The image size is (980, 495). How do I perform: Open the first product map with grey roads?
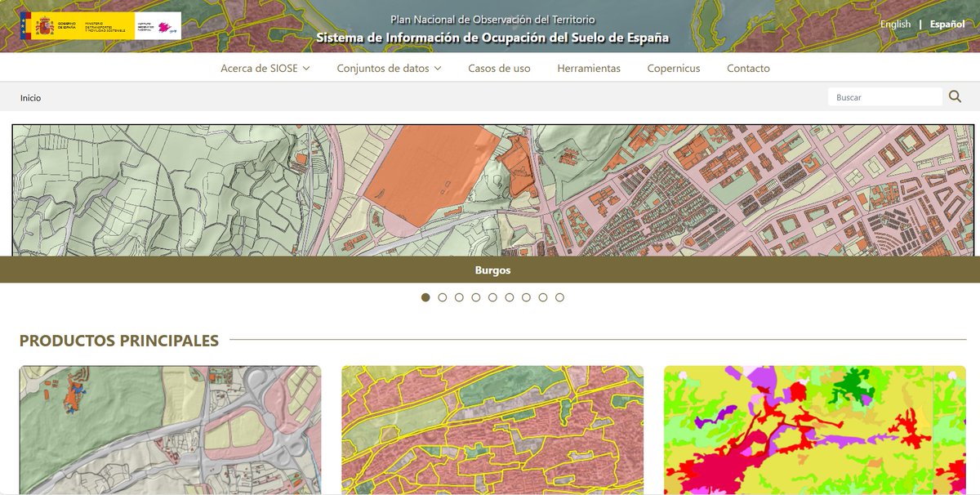170,430
